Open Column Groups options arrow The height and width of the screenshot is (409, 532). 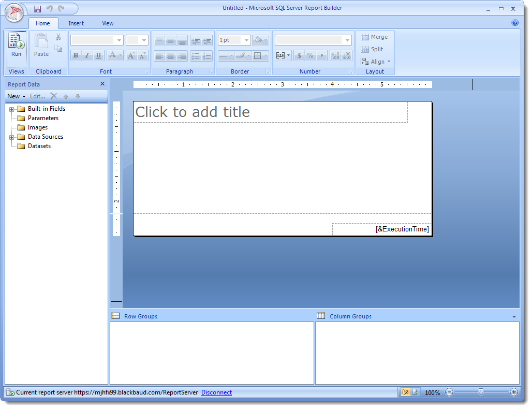pos(514,317)
